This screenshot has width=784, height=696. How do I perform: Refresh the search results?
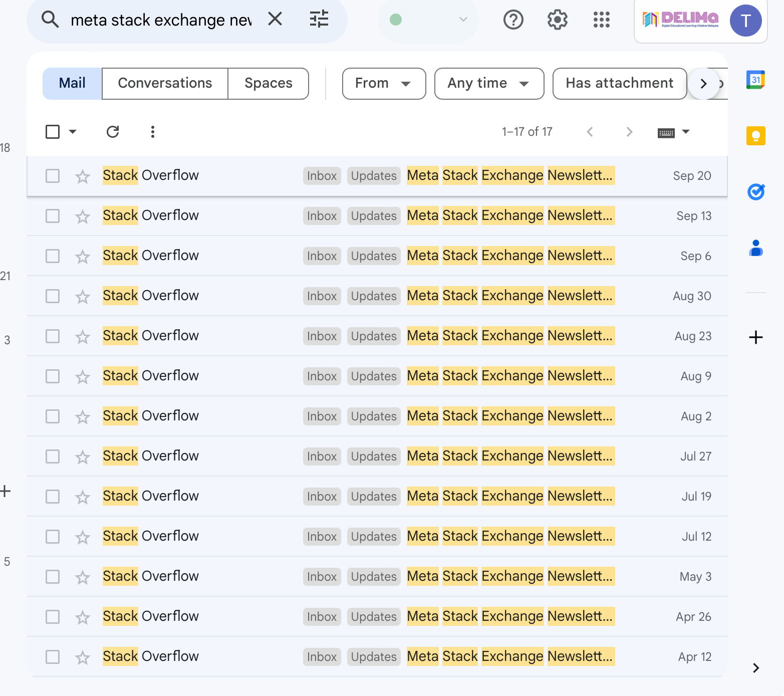[113, 132]
